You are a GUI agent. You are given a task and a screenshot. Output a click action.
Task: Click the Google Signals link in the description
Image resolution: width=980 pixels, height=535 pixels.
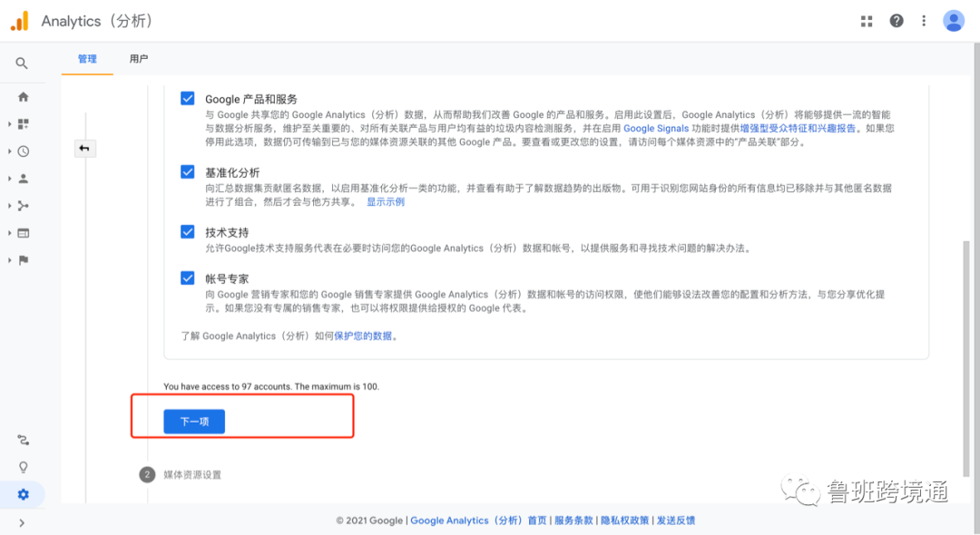[x=656, y=128]
